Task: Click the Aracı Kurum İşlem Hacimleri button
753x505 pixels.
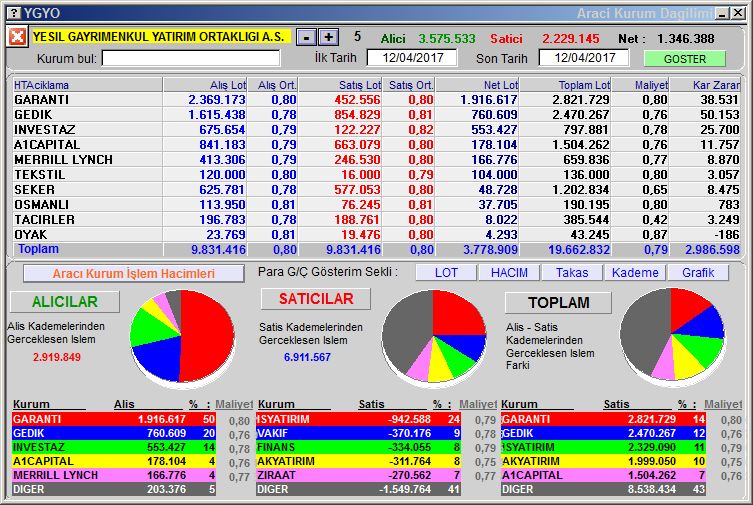Action: tap(133, 274)
